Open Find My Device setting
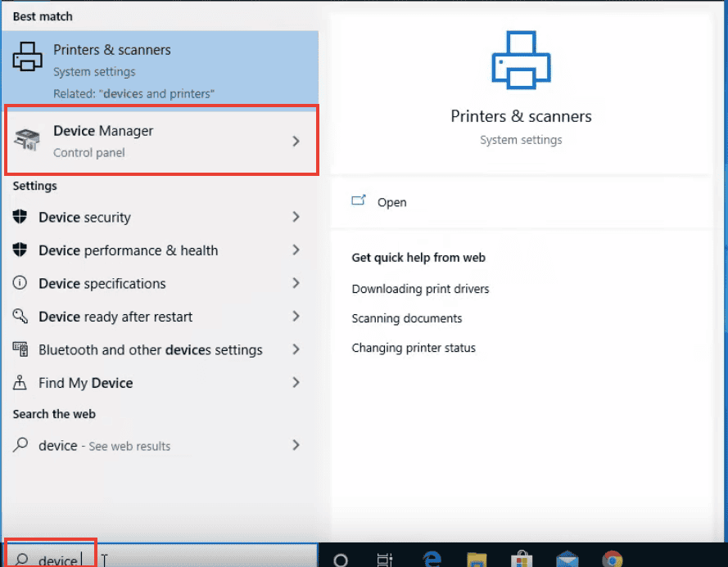The height and width of the screenshot is (567, 728). point(161,383)
